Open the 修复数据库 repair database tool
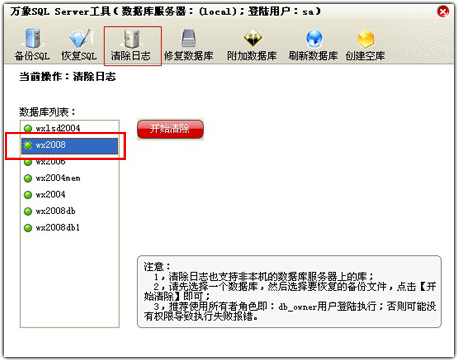This screenshot has width=458, height=361. pyautogui.click(x=189, y=45)
